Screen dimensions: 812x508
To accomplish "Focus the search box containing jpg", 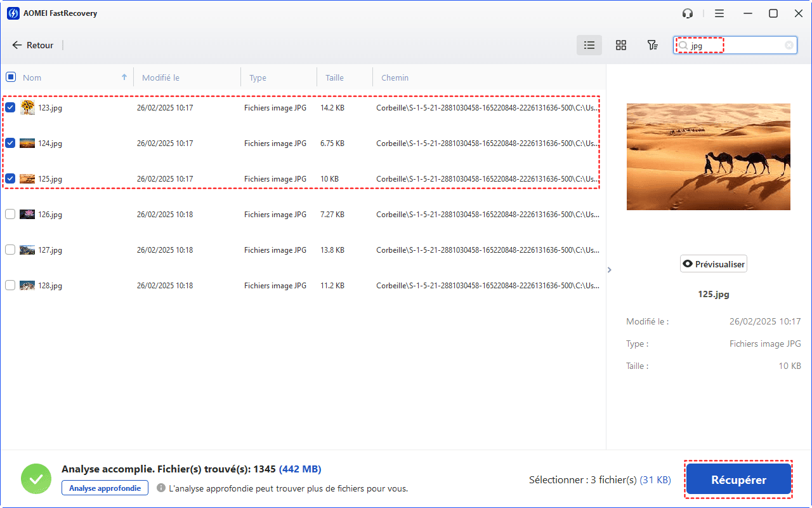I will point(735,45).
